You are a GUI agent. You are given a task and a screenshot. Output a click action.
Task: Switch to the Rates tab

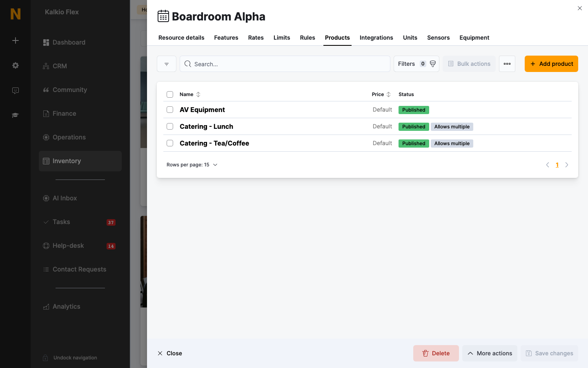pyautogui.click(x=256, y=38)
